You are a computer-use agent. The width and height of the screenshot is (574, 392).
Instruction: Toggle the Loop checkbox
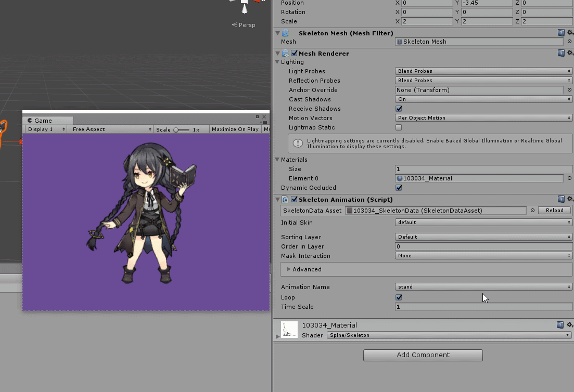(x=399, y=298)
